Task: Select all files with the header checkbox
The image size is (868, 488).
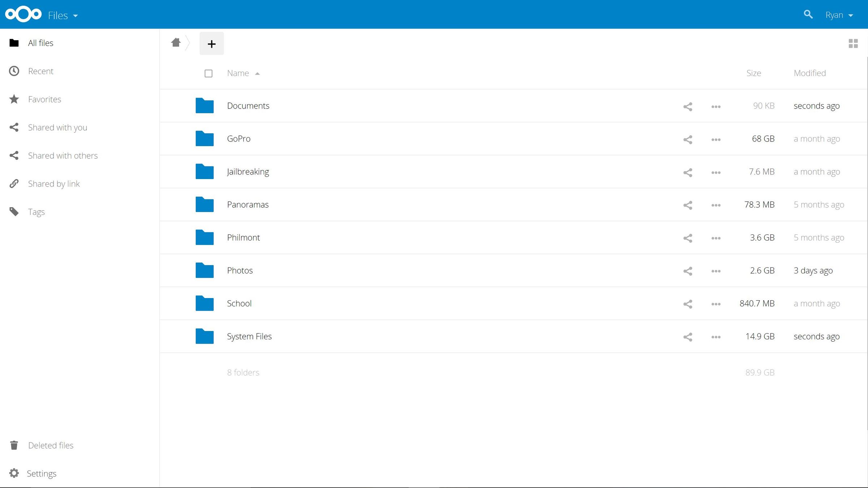Action: pos(209,73)
